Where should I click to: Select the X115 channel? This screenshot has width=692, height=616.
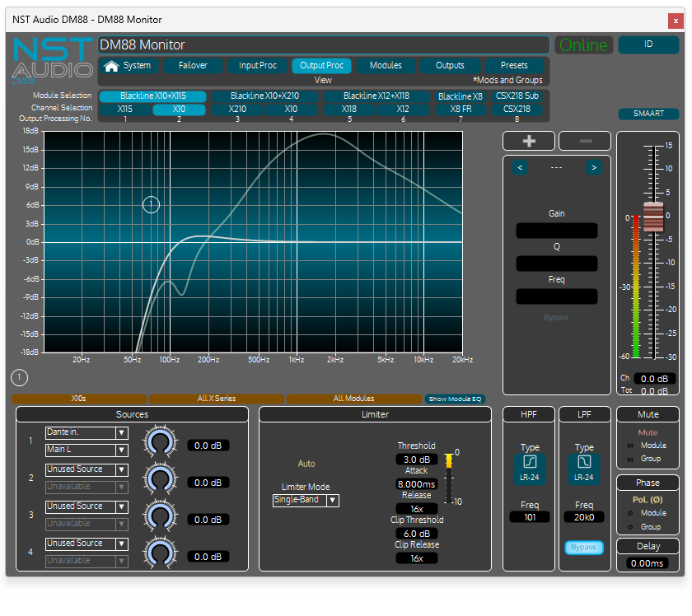click(x=125, y=110)
